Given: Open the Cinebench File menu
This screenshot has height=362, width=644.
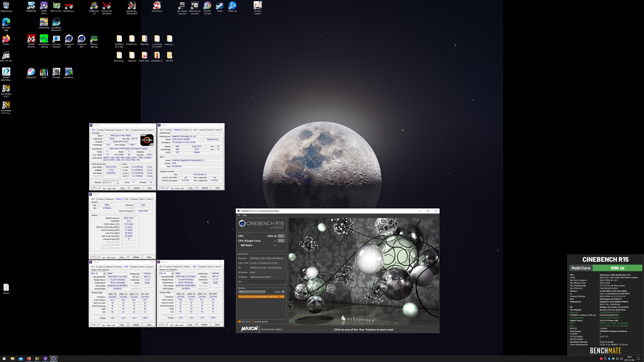Looking at the screenshot, I should [x=238, y=215].
